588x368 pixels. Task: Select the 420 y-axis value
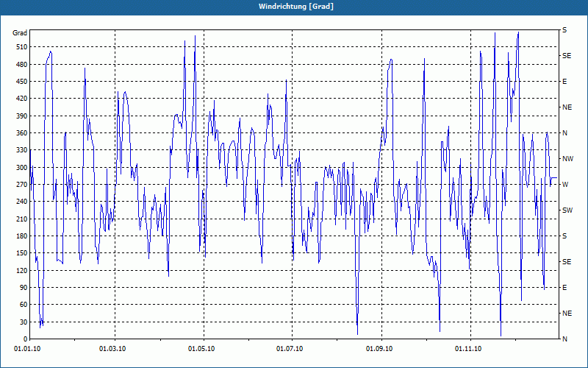point(22,99)
